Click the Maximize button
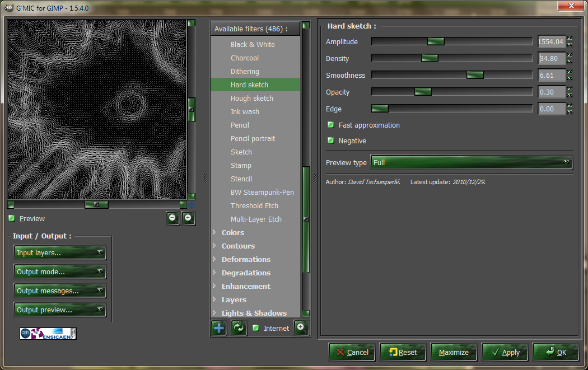Screen dimensions: 588x370 (x=454, y=352)
